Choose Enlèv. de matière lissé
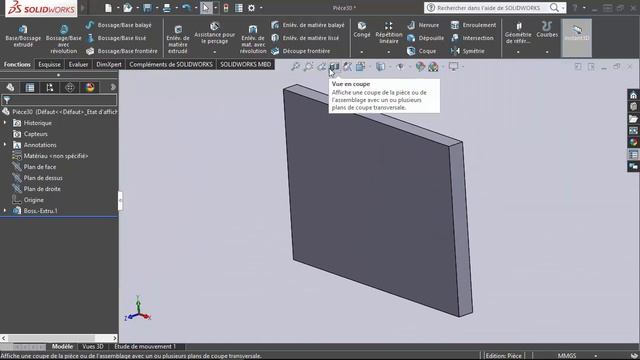 tap(304, 38)
